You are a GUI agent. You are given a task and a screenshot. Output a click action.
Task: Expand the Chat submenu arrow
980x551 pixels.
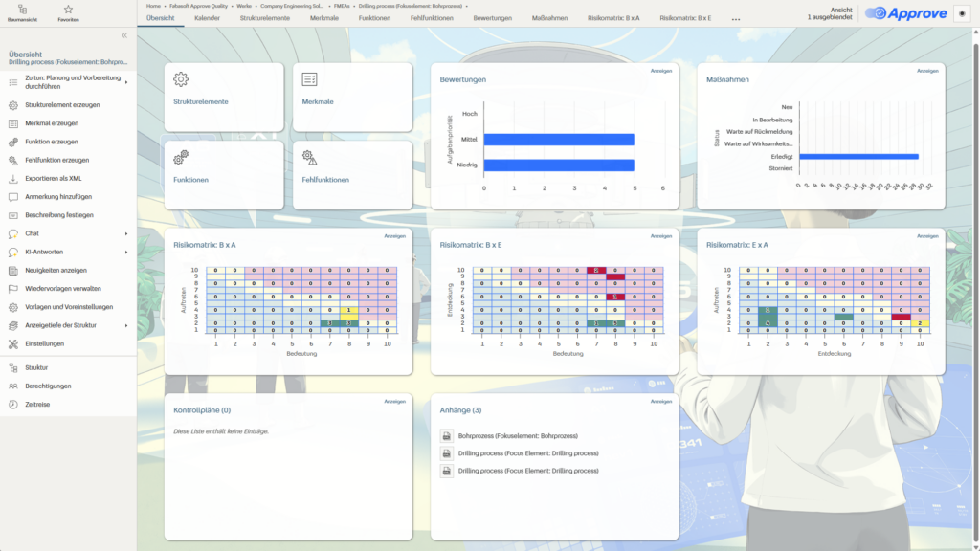pos(126,233)
